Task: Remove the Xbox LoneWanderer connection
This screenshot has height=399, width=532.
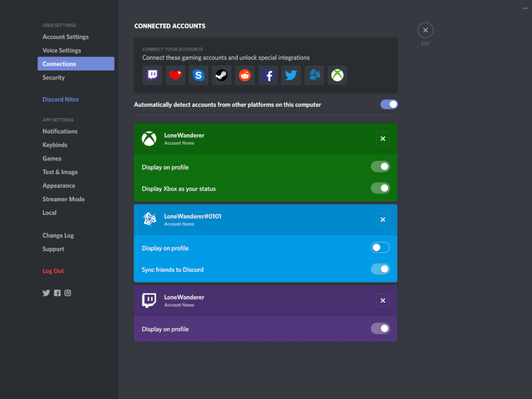Action: 383,139
